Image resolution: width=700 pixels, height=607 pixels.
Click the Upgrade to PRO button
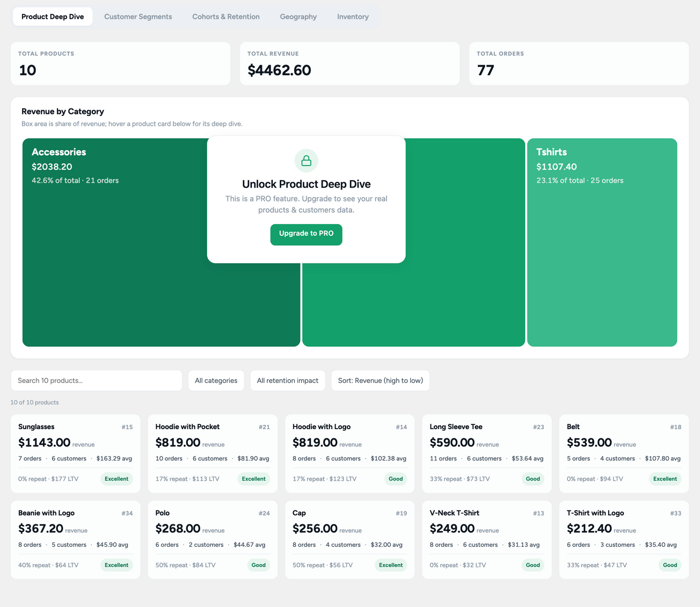tap(307, 234)
